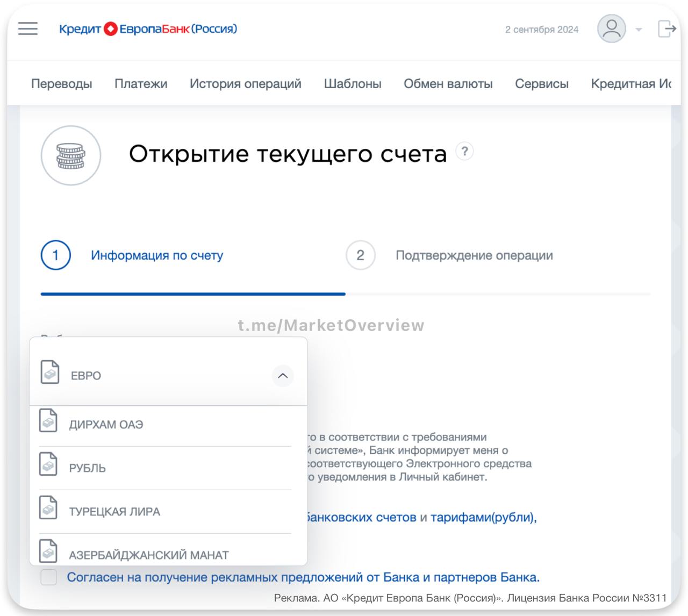Screen dimensions: 688x616
Task: Open Обмен валюты section
Action: (448, 84)
